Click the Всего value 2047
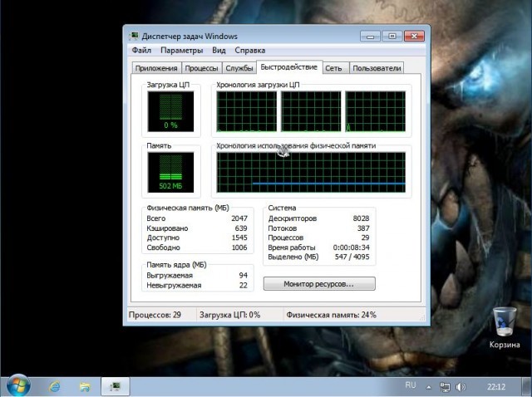This screenshot has height=397, width=532. (x=239, y=218)
